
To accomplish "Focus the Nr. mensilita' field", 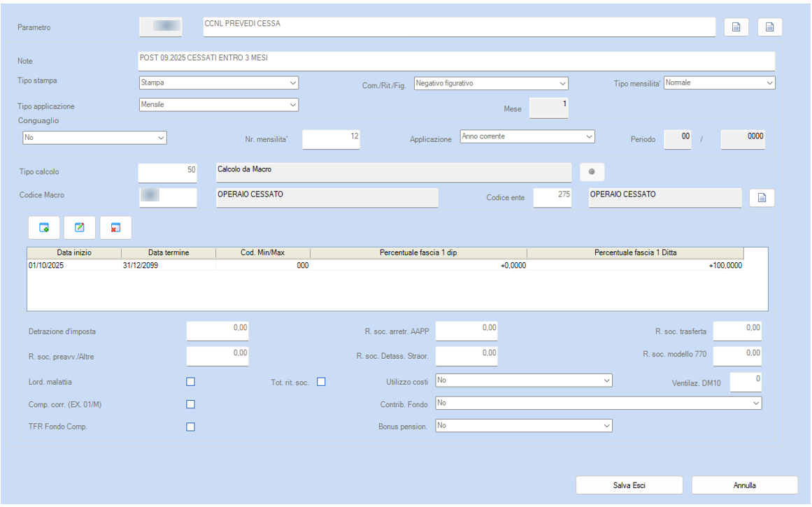I will click(331, 139).
